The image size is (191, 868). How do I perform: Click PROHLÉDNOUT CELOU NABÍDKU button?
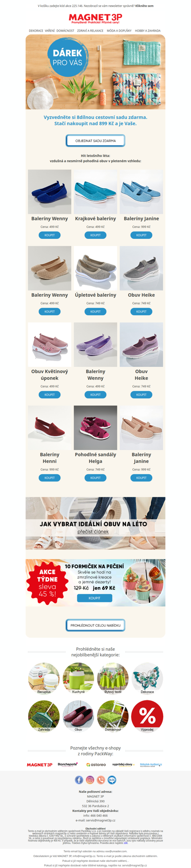point(95,625)
